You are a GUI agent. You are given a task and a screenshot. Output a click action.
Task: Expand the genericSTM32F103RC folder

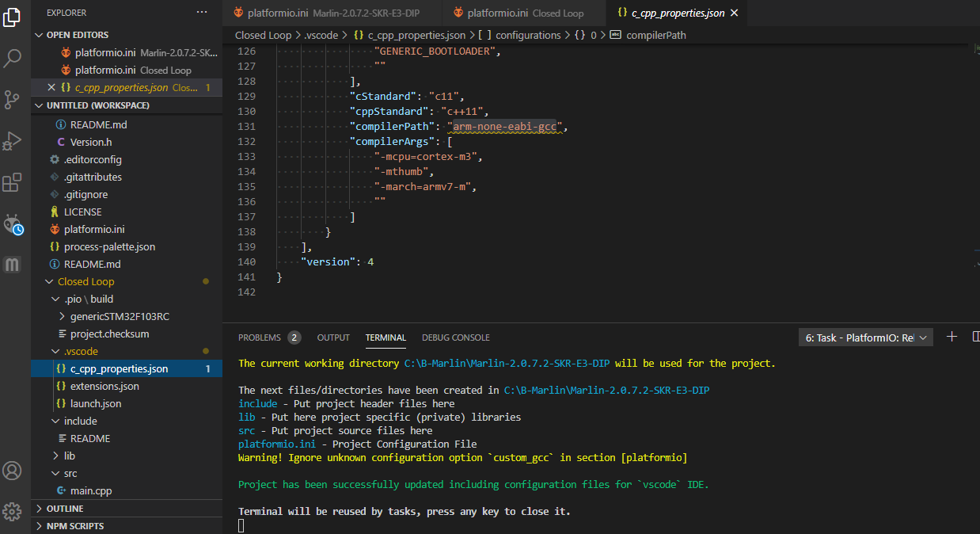click(127, 316)
